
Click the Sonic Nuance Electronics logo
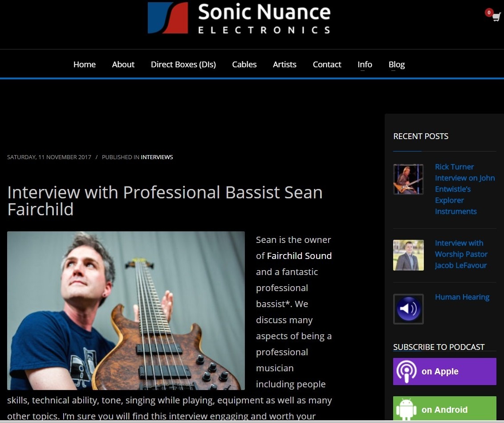click(x=239, y=19)
